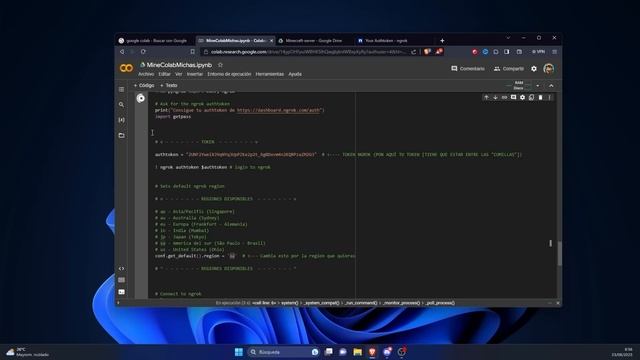Image resolution: width=640 pixels, height=360 pixels.
Task: Add a comment to the cell
Action: 513,98
